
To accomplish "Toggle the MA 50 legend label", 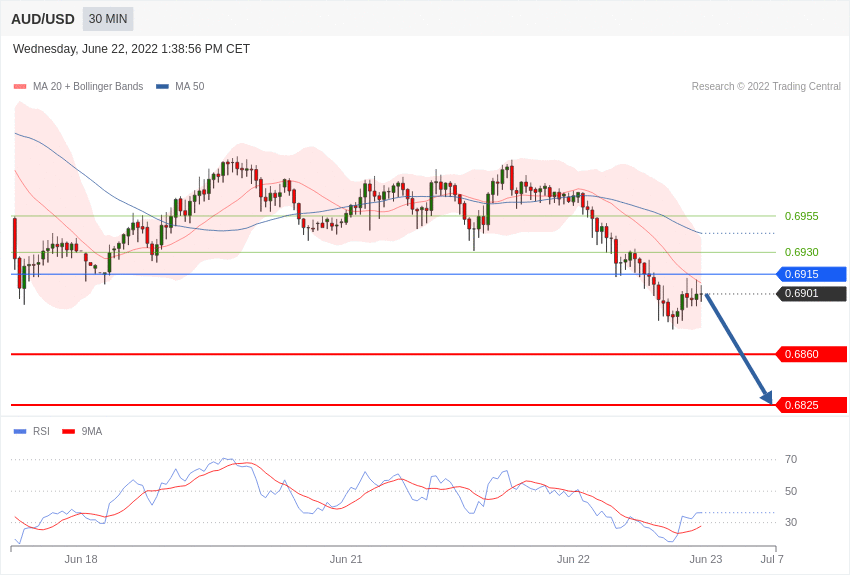I will (190, 87).
